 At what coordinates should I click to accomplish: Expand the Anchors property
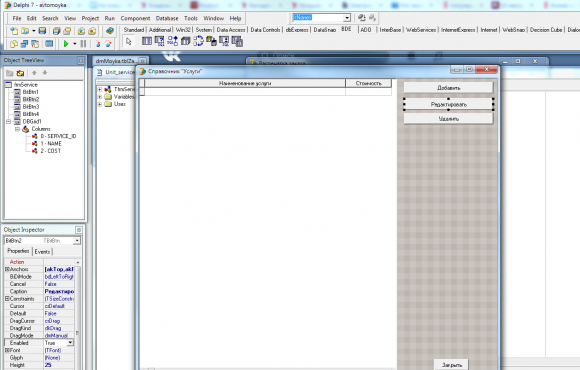tap(6, 269)
